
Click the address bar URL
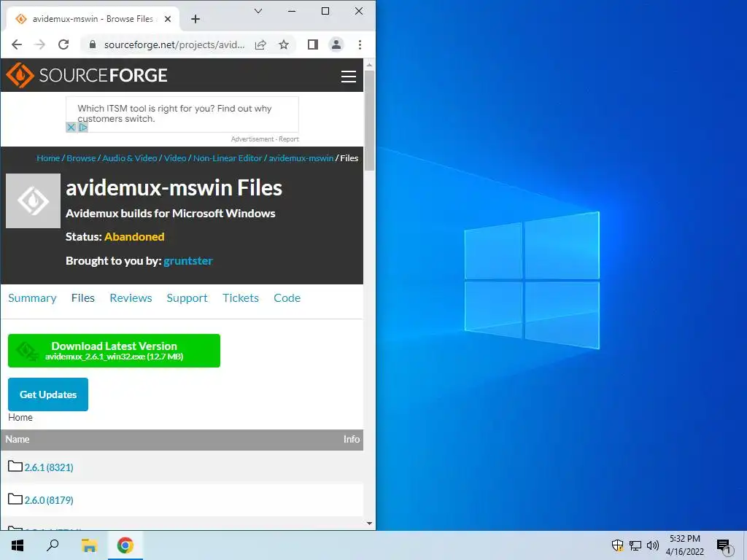pos(174,44)
